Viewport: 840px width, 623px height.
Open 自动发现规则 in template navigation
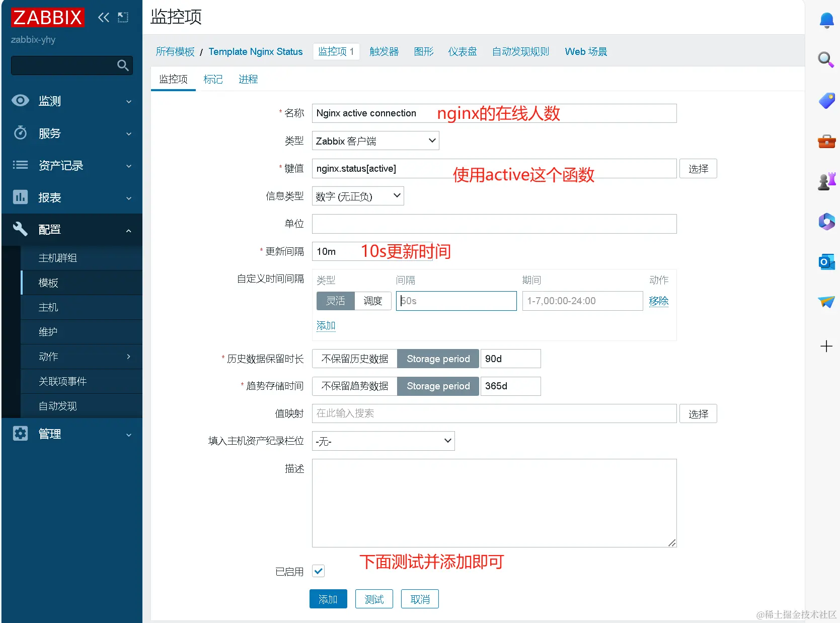[x=520, y=51]
